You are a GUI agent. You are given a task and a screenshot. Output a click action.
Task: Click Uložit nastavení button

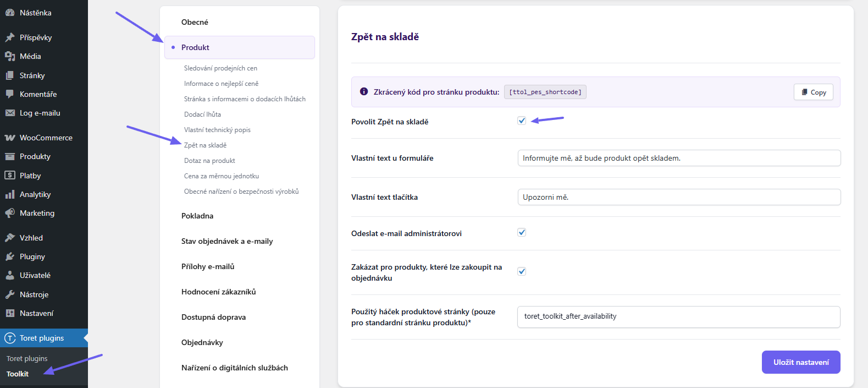(x=801, y=362)
